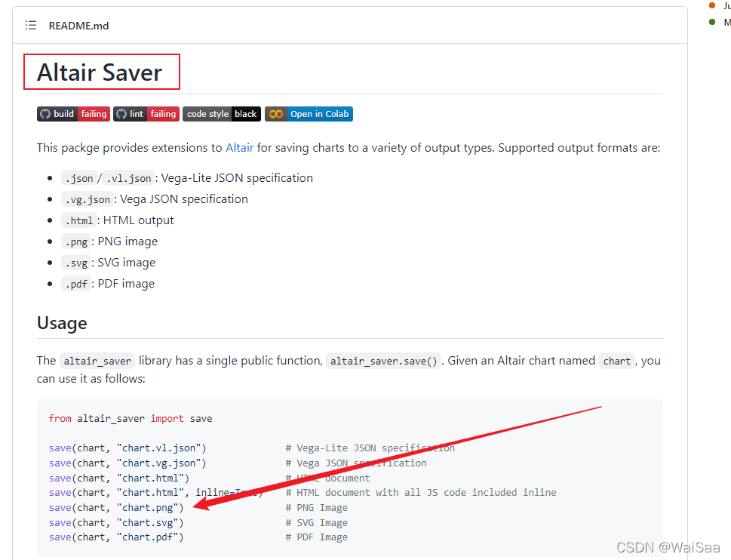Image resolution: width=731 pixels, height=560 pixels.
Task: Click the GitHub logo on lint badge
Action: point(121,114)
